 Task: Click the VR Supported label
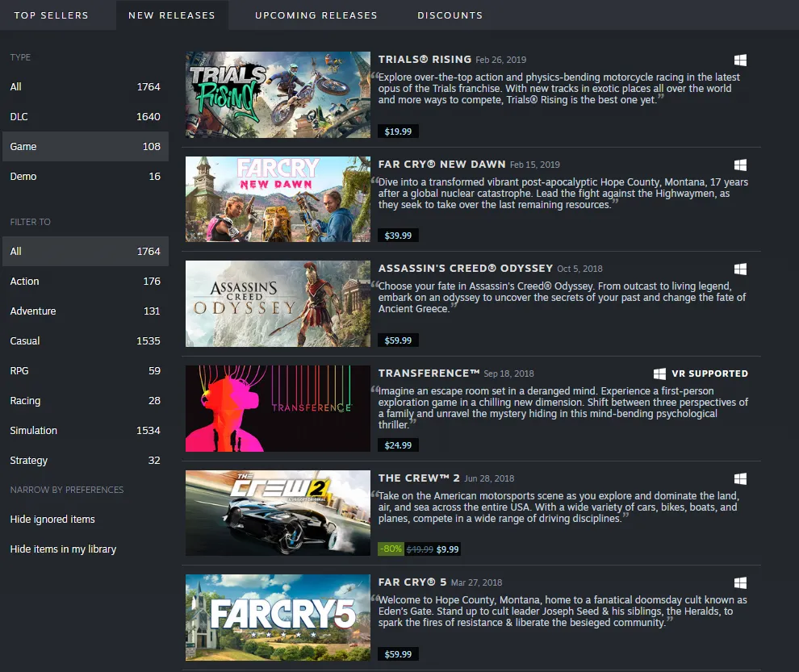(710, 374)
